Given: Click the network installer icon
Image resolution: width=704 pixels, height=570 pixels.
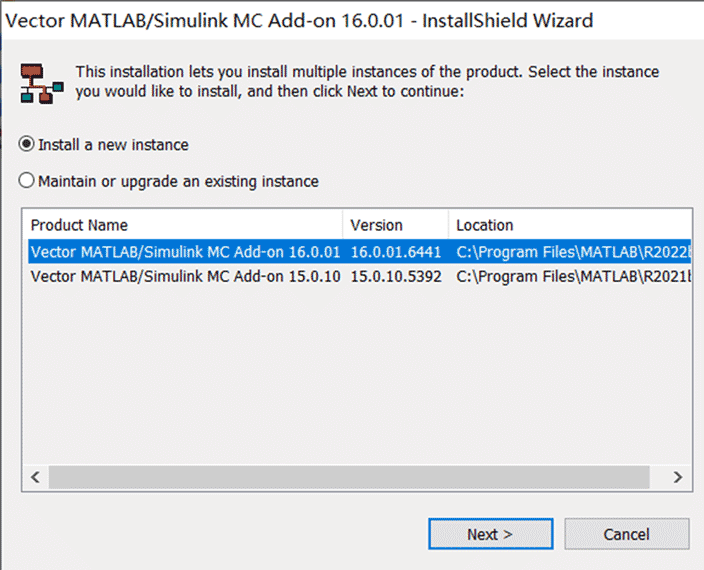Looking at the screenshot, I should point(42,83).
